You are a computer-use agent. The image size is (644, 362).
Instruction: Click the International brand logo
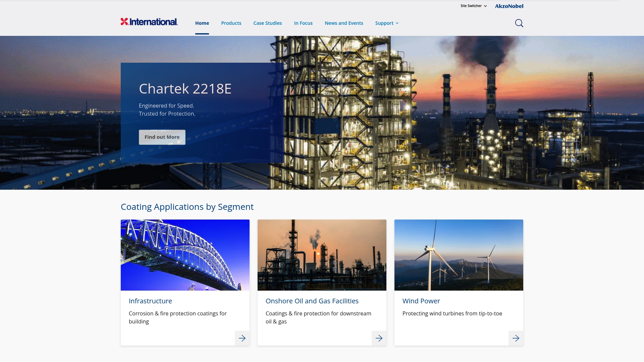pos(149,22)
